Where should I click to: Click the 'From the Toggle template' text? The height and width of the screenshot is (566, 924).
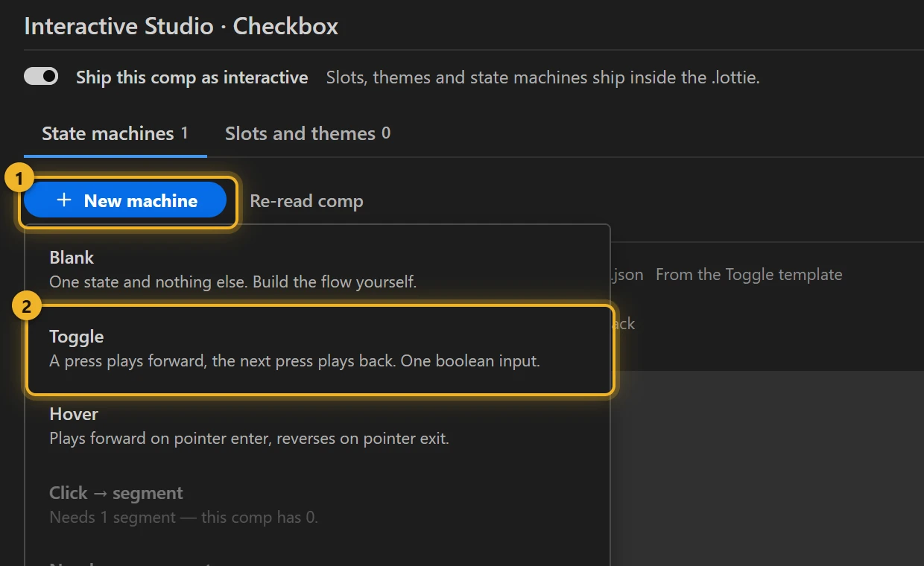tap(749, 274)
